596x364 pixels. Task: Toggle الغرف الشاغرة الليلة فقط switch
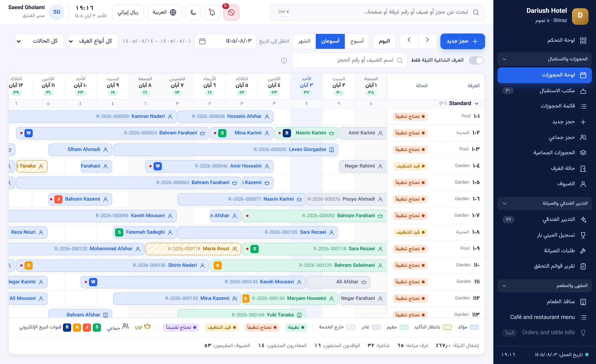476,60
